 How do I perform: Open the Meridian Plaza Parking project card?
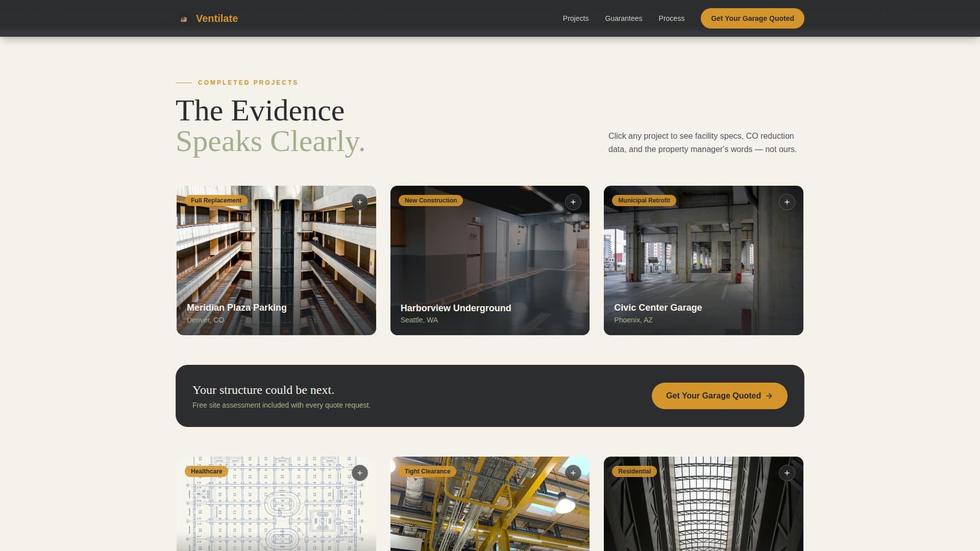tap(276, 260)
